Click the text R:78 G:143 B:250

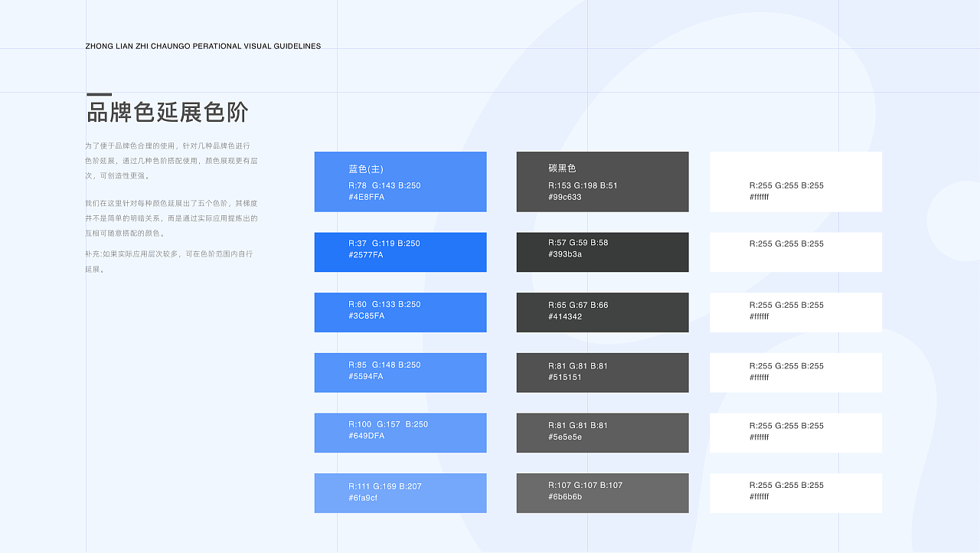[x=384, y=185]
